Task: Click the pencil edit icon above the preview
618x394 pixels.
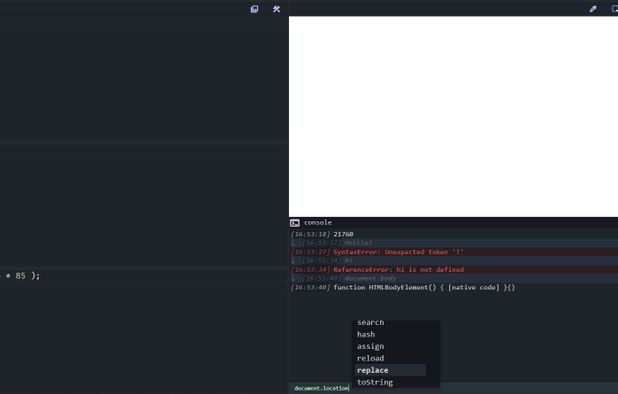Action: [x=593, y=9]
